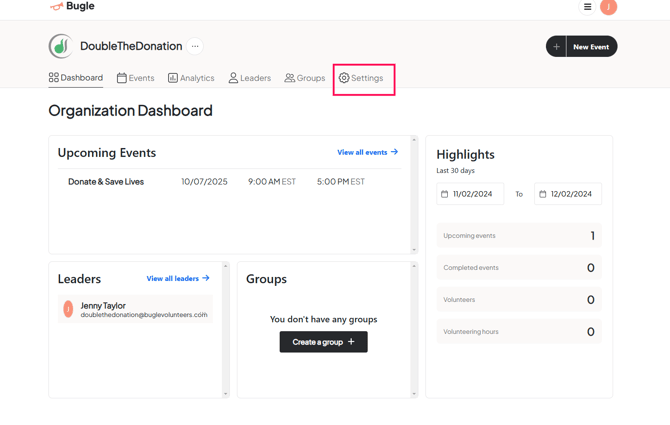Screen dimensions: 670x425
Task: Select the Leaders tab
Action: coord(249,78)
